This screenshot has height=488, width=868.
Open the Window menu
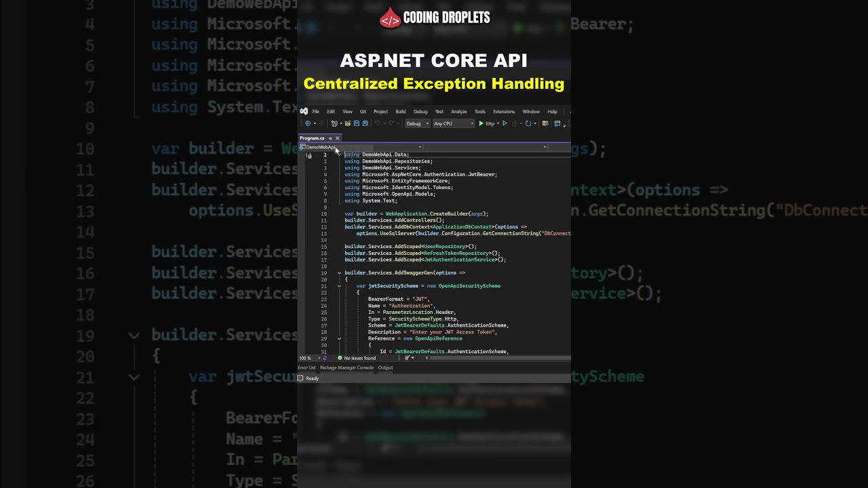[531, 112]
